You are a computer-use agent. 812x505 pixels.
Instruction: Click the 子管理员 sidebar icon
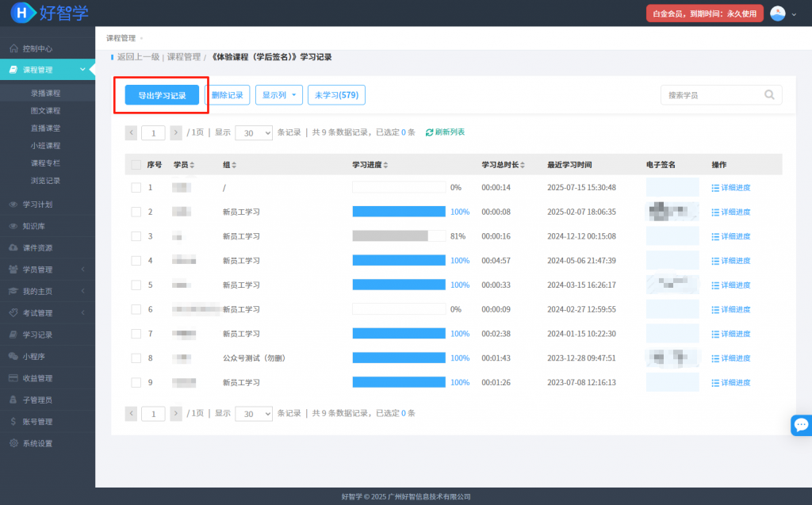[x=13, y=400]
